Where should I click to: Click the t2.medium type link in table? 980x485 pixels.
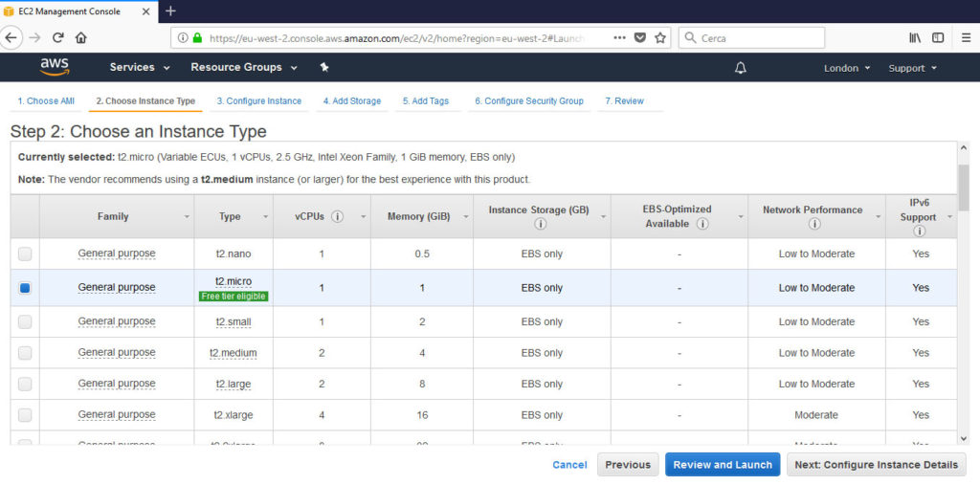point(234,353)
